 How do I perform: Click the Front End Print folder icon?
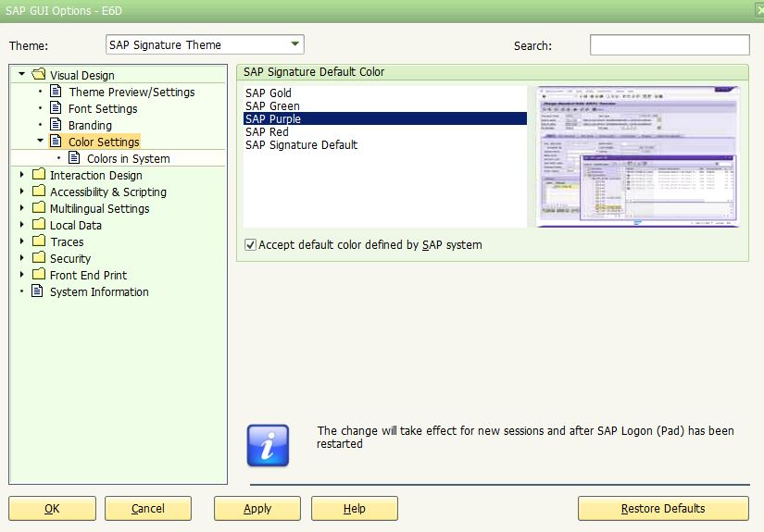click(39, 274)
